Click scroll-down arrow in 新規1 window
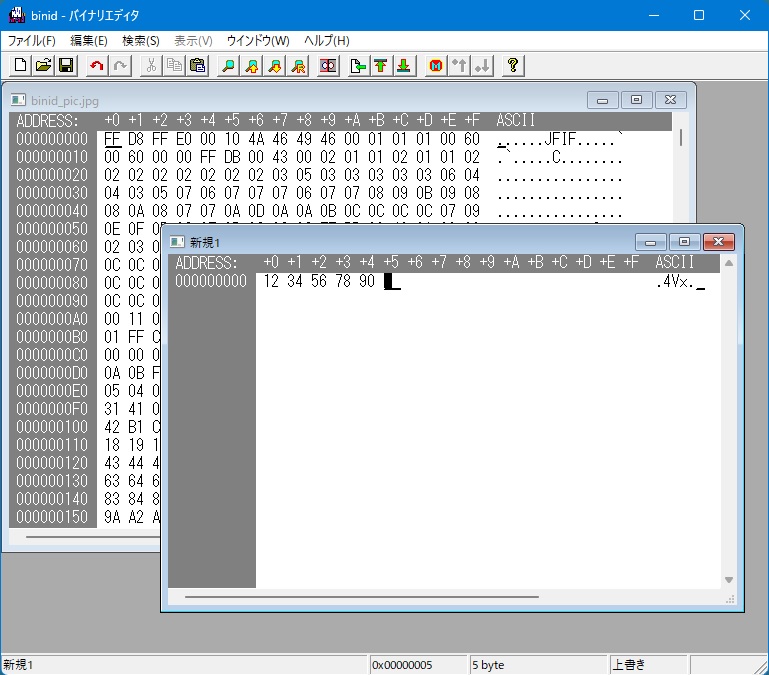 point(729,580)
